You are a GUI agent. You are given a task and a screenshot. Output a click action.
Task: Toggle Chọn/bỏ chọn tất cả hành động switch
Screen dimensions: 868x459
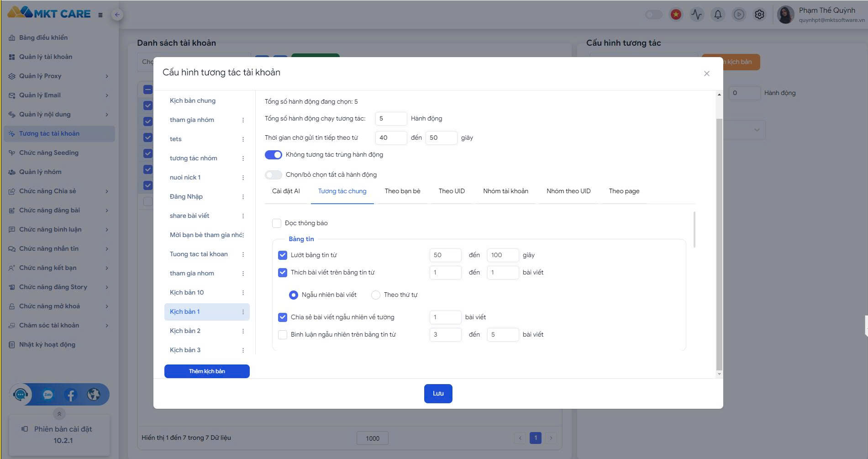point(274,175)
